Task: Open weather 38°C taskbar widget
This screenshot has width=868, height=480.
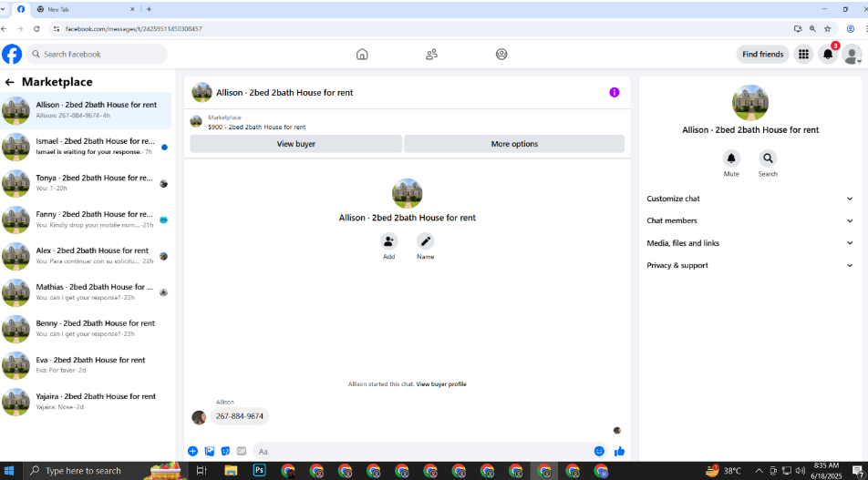Action: tap(724, 471)
